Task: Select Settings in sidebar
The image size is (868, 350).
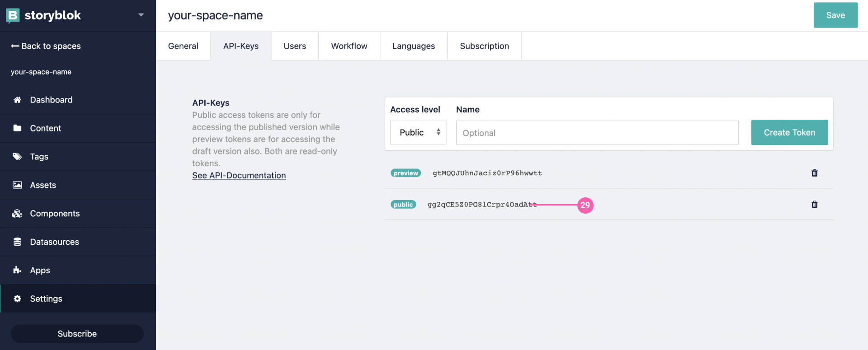Action: tap(78, 299)
